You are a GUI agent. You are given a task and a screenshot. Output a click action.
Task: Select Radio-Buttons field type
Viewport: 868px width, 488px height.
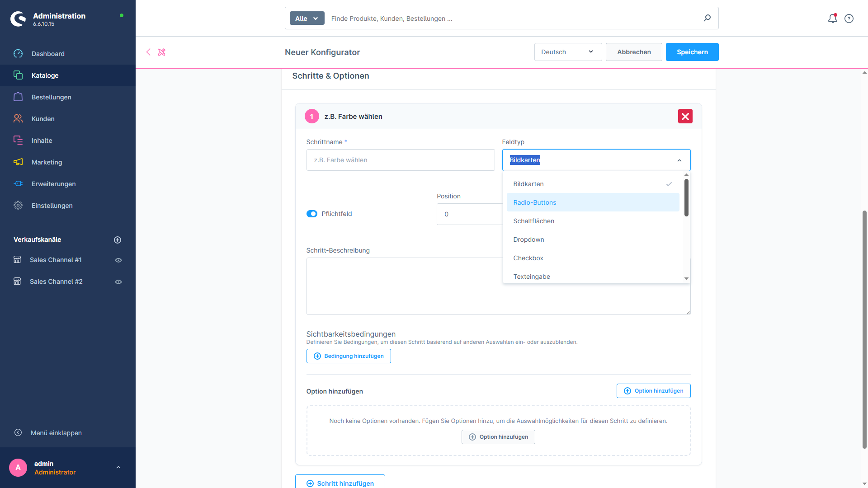point(593,202)
